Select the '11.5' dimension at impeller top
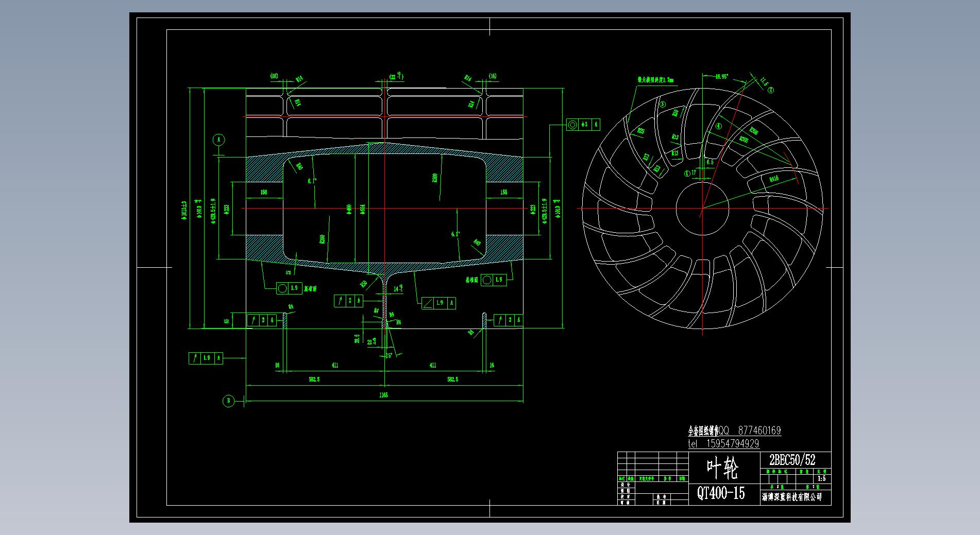 click(764, 82)
